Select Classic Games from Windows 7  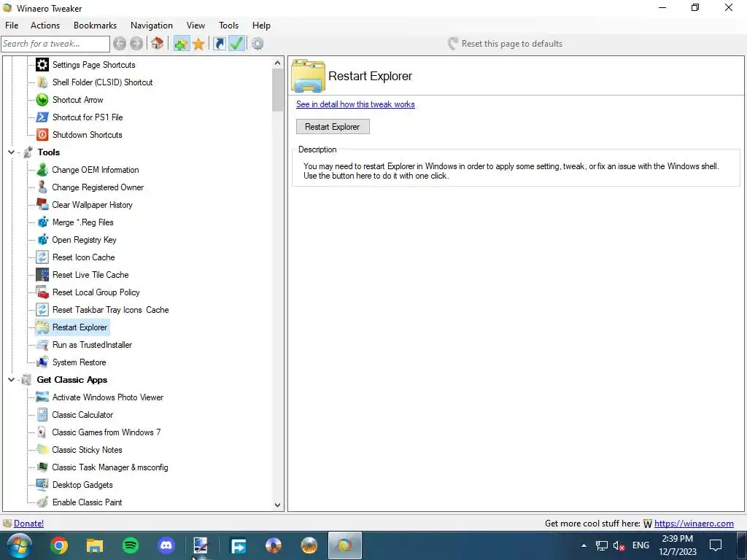[107, 432]
